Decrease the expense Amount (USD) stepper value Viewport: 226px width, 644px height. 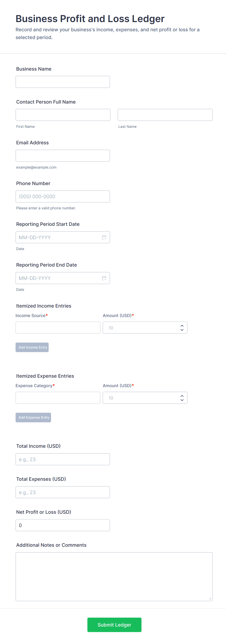point(182,400)
